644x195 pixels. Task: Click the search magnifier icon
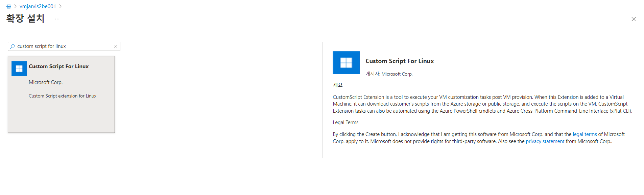point(13,46)
